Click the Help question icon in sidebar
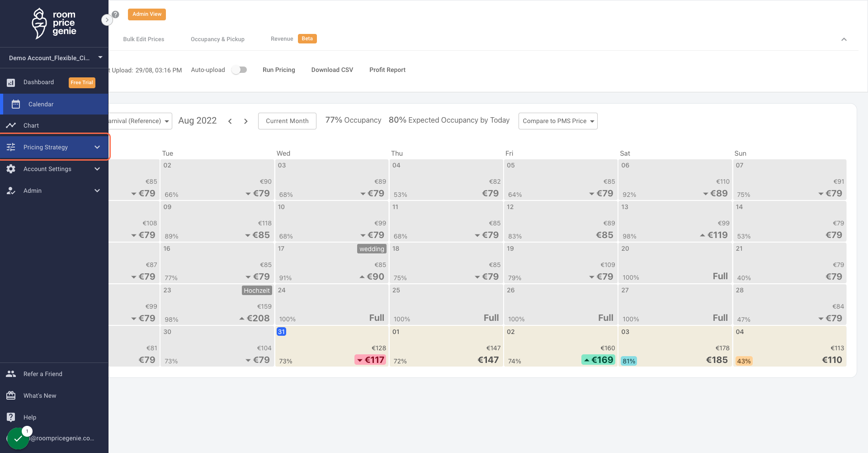The height and width of the screenshot is (453, 868). (x=11, y=417)
